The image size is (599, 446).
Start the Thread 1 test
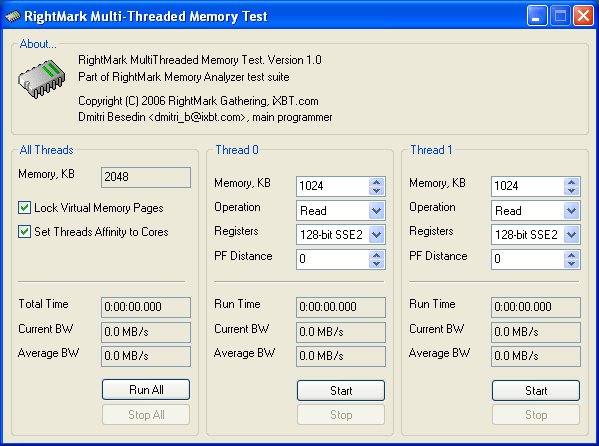coord(536,391)
